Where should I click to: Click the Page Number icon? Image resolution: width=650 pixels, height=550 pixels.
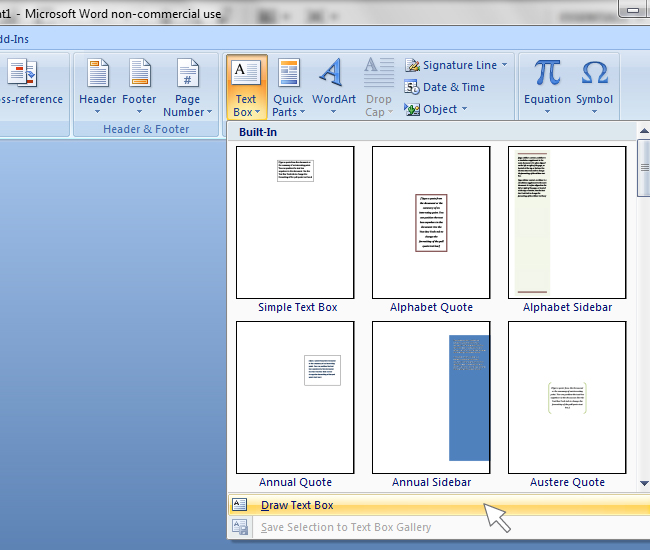pos(188,73)
